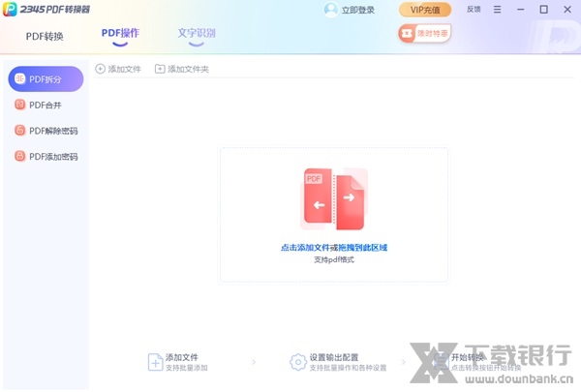Click the PDF拆分 split icon
The image size is (581, 392).
[19, 78]
